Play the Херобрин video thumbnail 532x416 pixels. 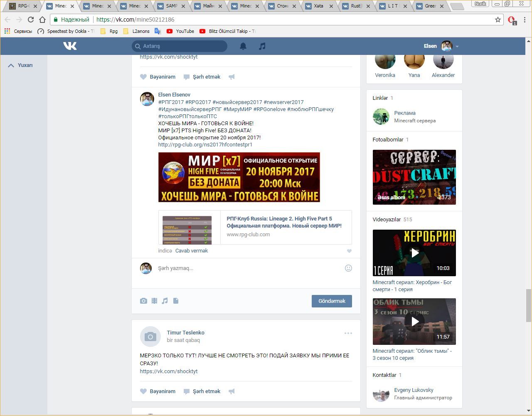pyautogui.click(x=414, y=253)
